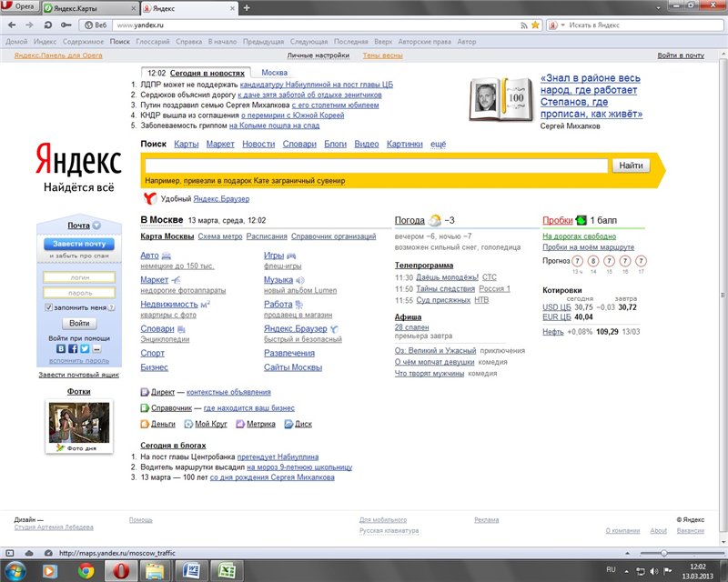Click Справка in the navigation bar
This screenshot has height=582, width=728.
[188, 41]
